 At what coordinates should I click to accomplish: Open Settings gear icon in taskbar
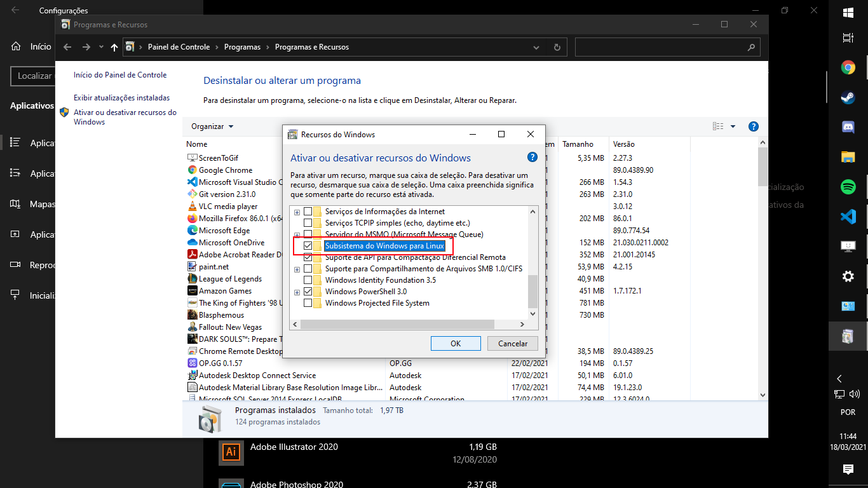pyautogui.click(x=848, y=276)
